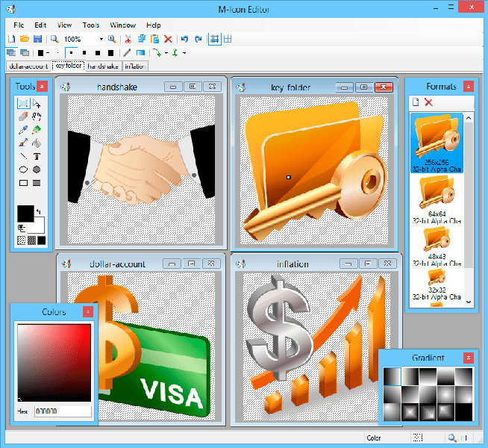The height and width of the screenshot is (448, 488).
Task: Select the filled Rectangle tool
Action: [37, 183]
